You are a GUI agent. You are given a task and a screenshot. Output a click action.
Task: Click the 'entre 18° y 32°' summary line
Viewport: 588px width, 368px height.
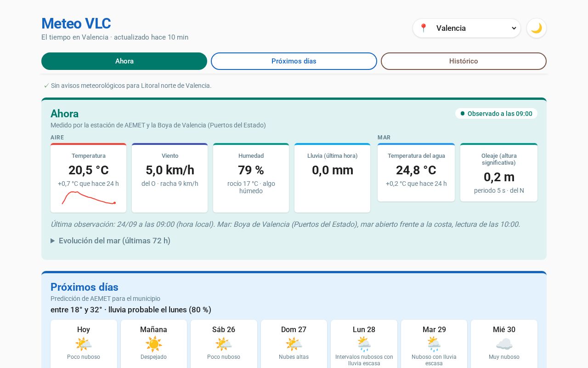click(131, 310)
